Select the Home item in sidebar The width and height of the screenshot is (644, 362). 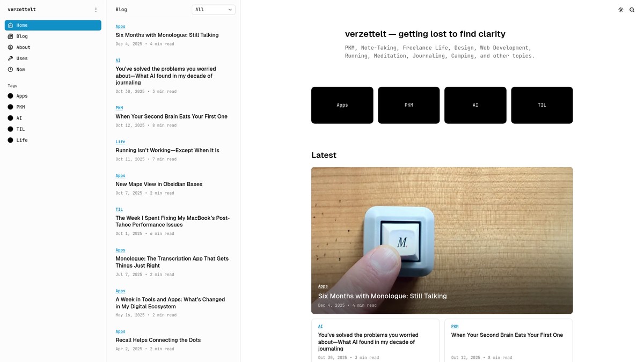coord(53,25)
